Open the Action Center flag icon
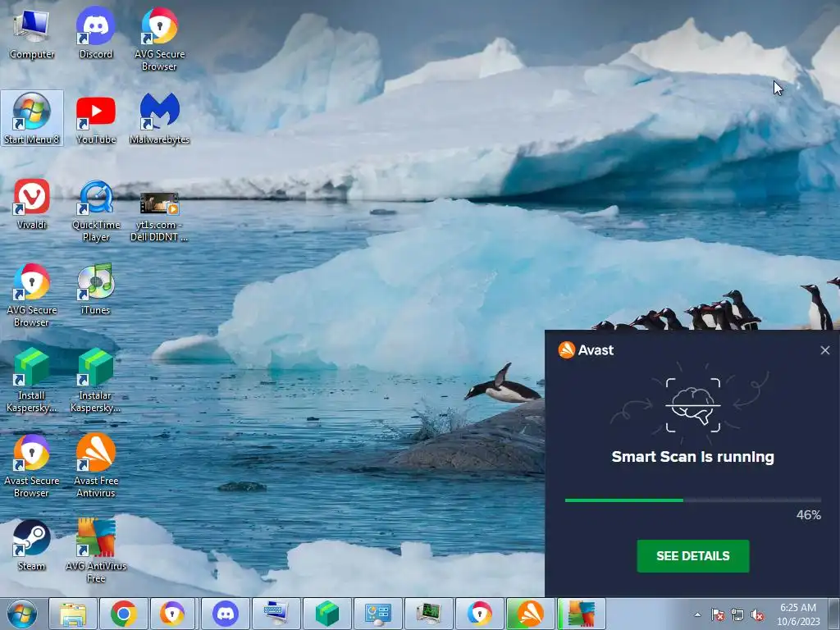This screenshot has height=630, width=840. tap(717, 614)
